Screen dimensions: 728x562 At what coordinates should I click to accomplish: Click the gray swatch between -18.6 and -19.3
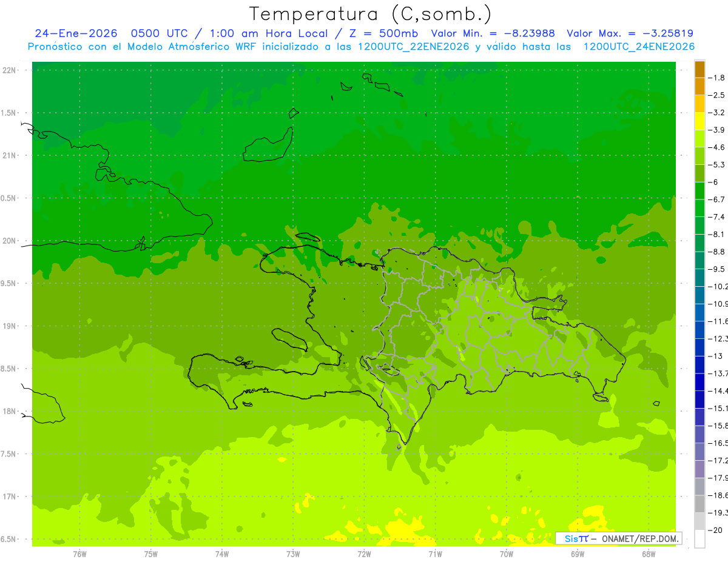pyautogui.click(x=699, y=504)
